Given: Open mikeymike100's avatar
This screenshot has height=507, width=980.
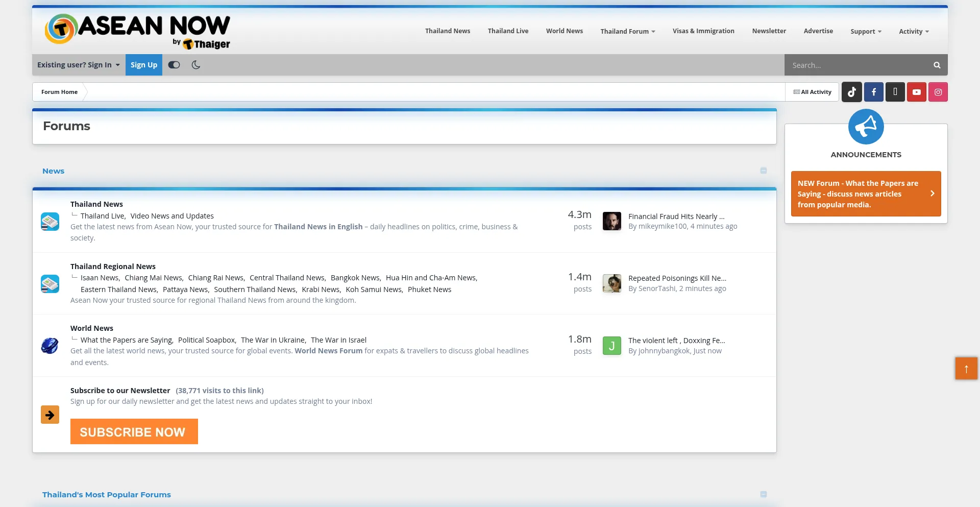Looking at the screenshot, I should coord(612,221).
